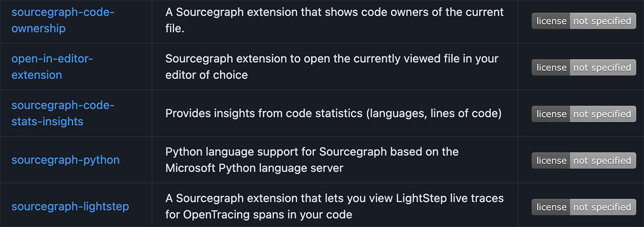The height and width of the screenshot is (227, 644).
Task: Click "not specified" label in sourcegraph-python row
Action: coord(603,160)
